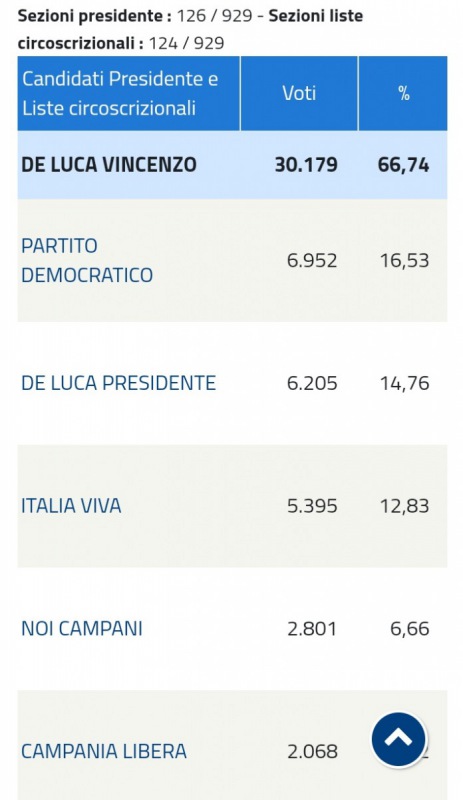Select the 2.801 votes value
Screen dimensions: 463x800
(x=312, y=629)
